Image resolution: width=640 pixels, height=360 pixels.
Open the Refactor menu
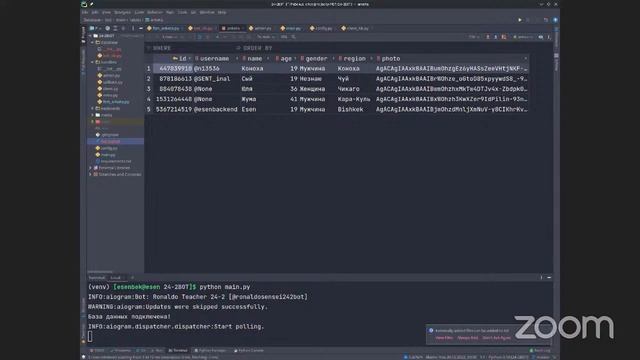155,12
